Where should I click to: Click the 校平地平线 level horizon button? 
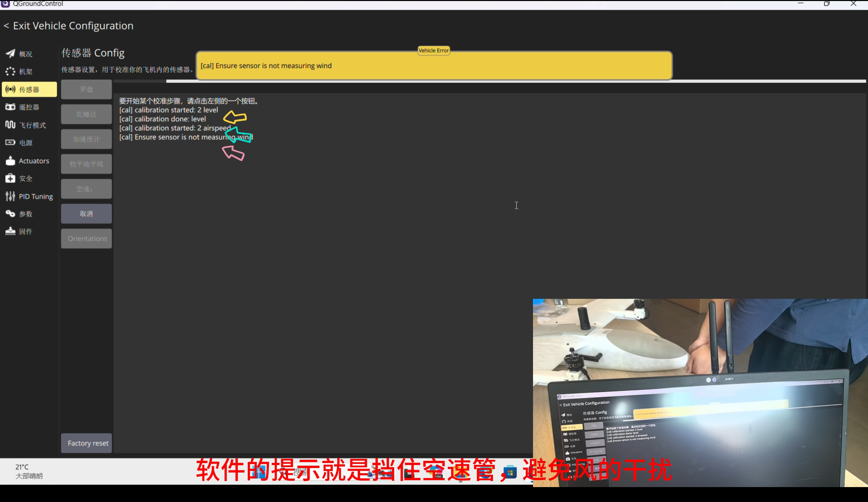tap(86, 164)
